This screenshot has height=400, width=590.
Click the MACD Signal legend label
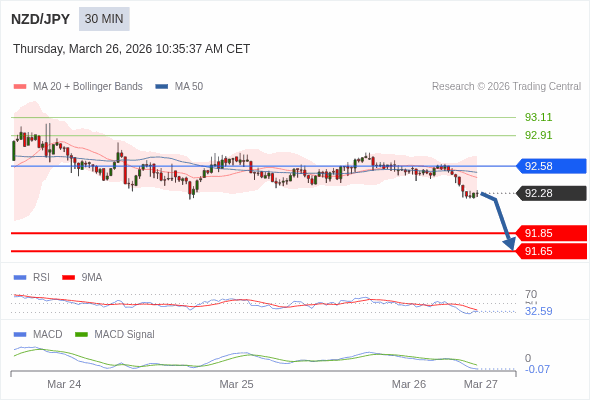tap(125, 335)
